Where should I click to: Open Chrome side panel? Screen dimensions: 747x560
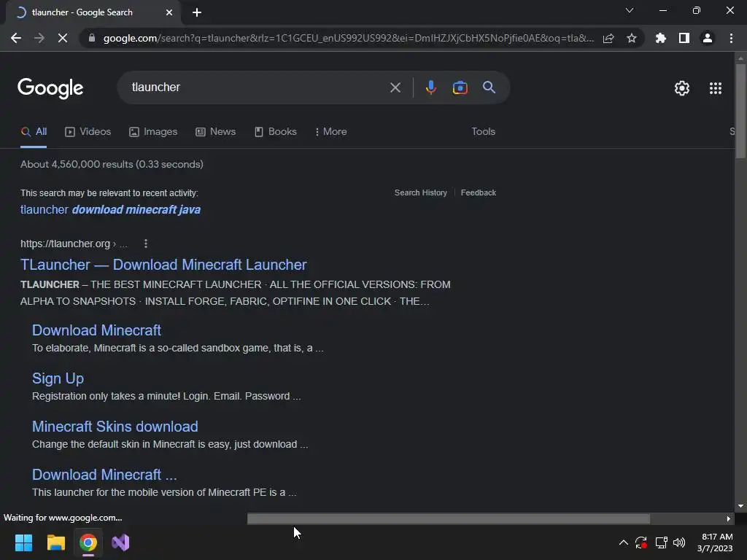[x=684, y=38]
